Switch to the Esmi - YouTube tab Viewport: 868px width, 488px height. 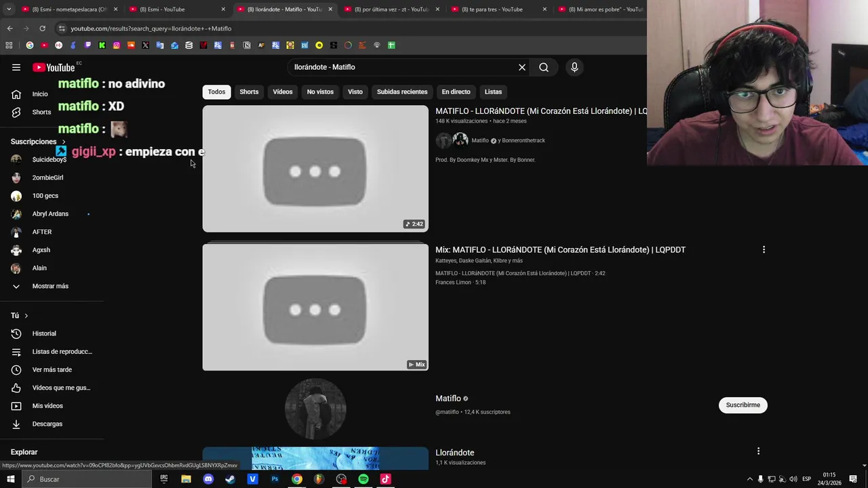(x=177, y=9)
